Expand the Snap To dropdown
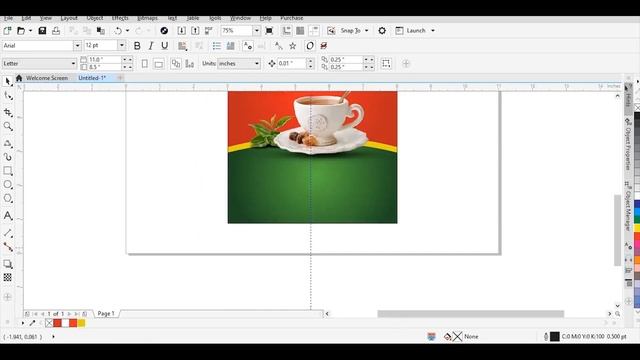Image resolution: width=640 pixels, height=360 pixels. (366, 31)
